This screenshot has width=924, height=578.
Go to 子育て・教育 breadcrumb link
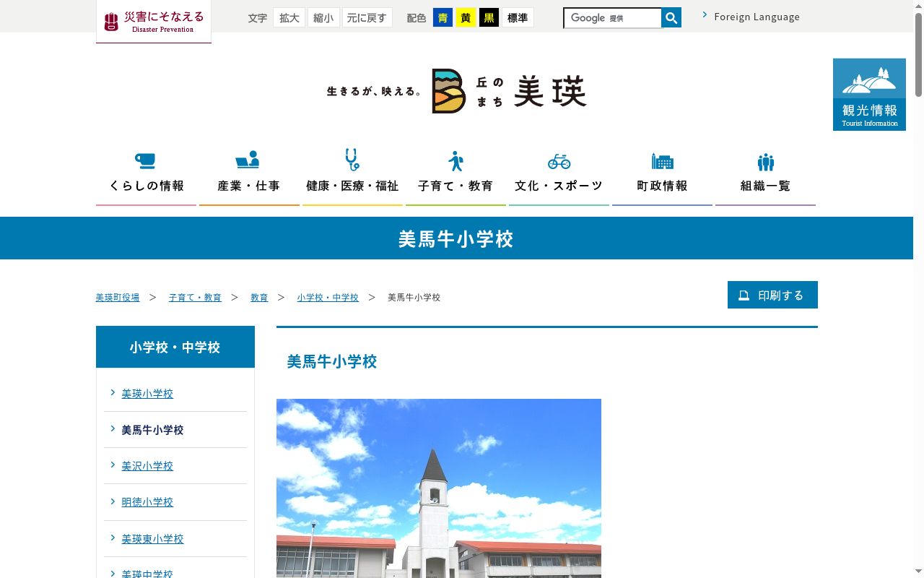pos(195,298)
